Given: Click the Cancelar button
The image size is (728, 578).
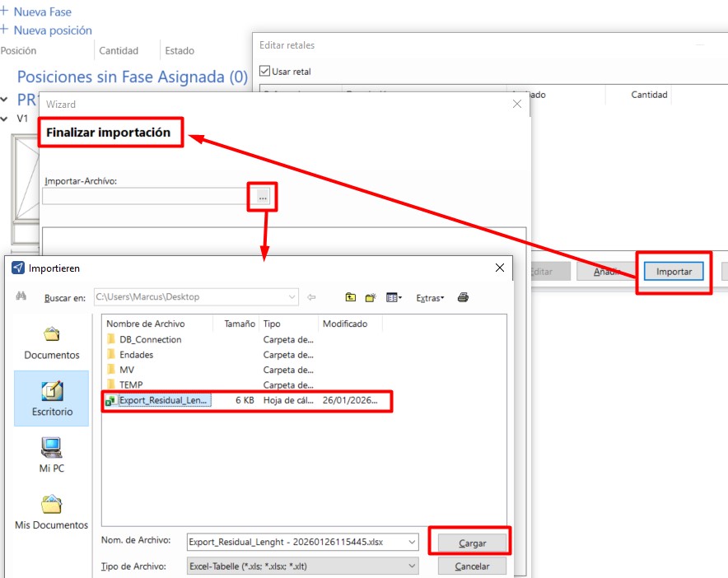Looking at the screenshot, I should click(x=472, y=566).
